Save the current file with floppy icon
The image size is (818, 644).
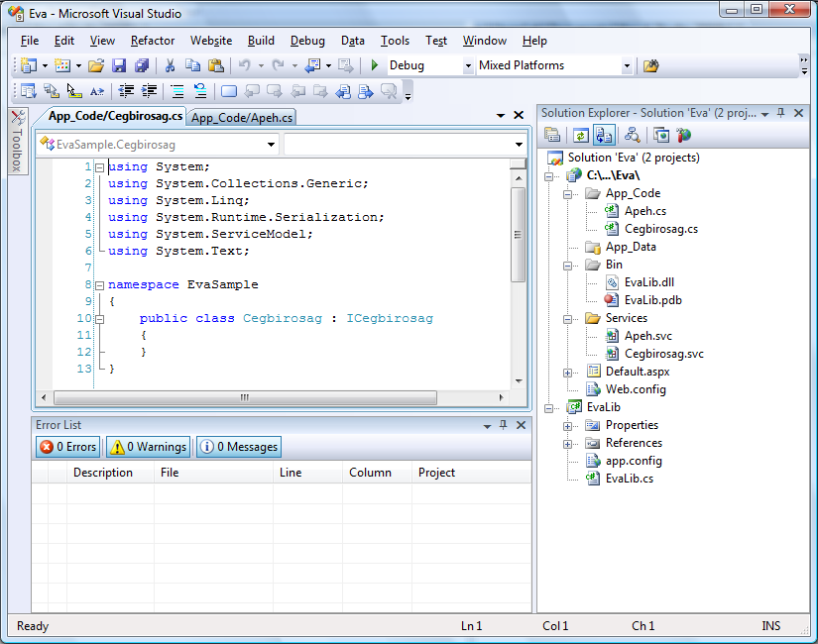tap(119, 65)
